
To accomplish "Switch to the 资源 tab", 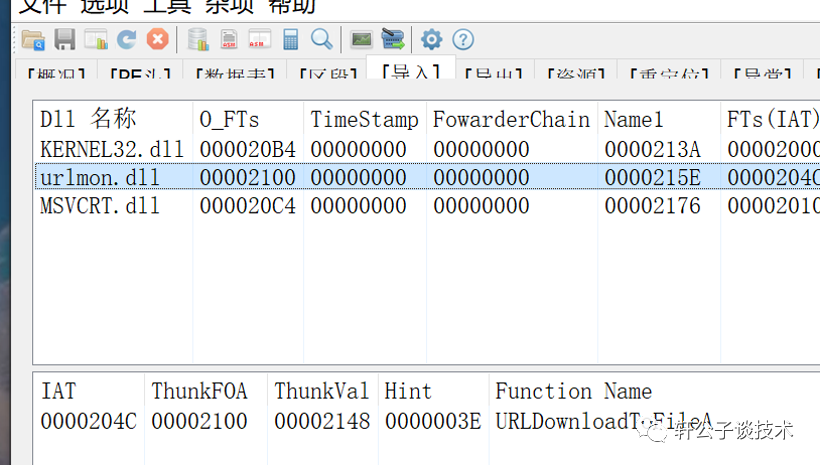I will click(576, 71).
